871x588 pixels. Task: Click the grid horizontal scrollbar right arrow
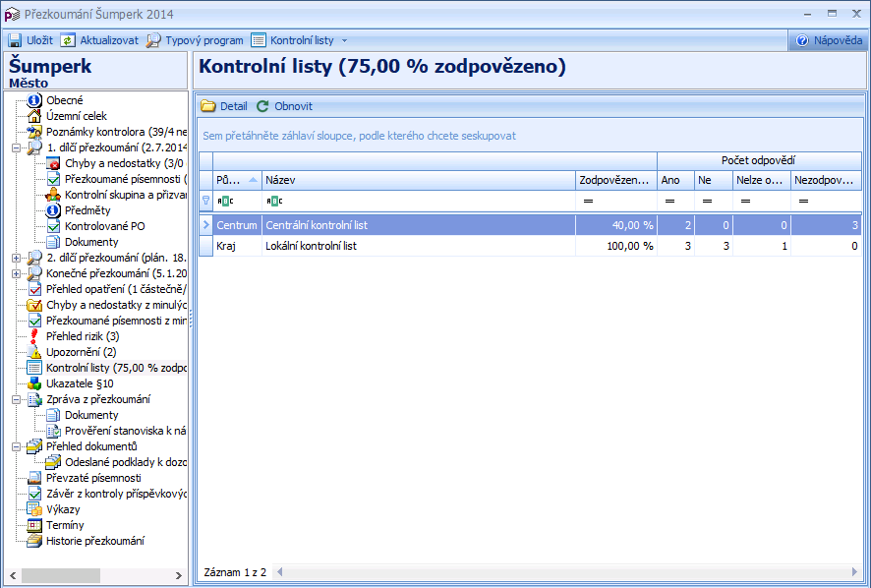click(x=855, y=572)
